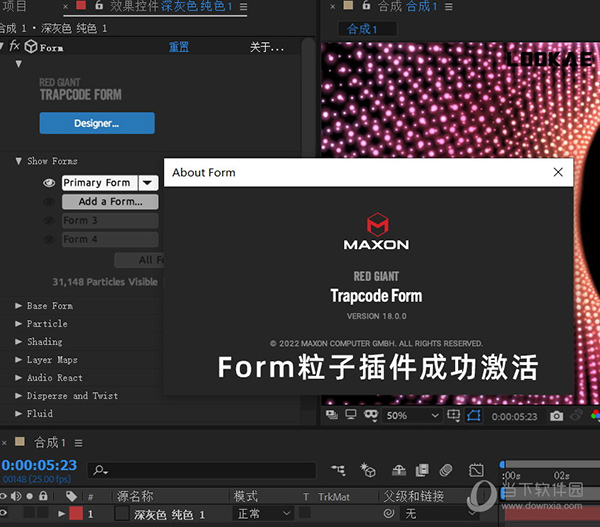Expand the Fluid group
This screenshot has width=600, height=527.
click(18, 413)
